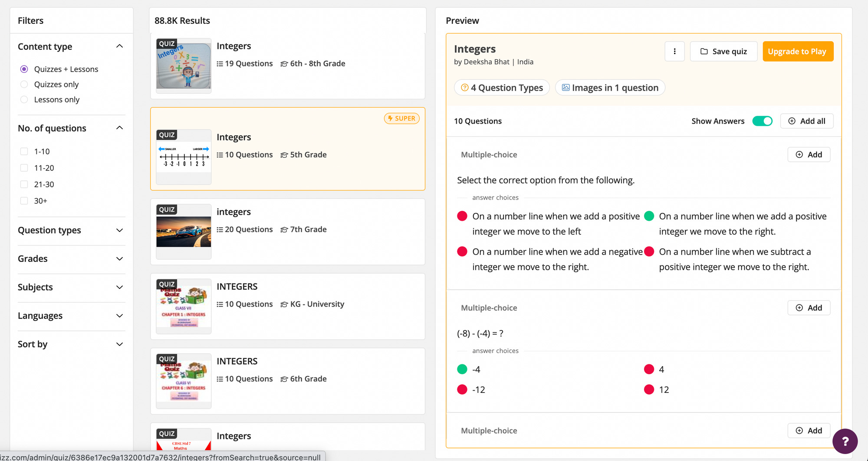Click the grade cap icon beside 5th Grade
Image resolution: width=868 pixels, height=461 pixels.
(x=284, y=155)
